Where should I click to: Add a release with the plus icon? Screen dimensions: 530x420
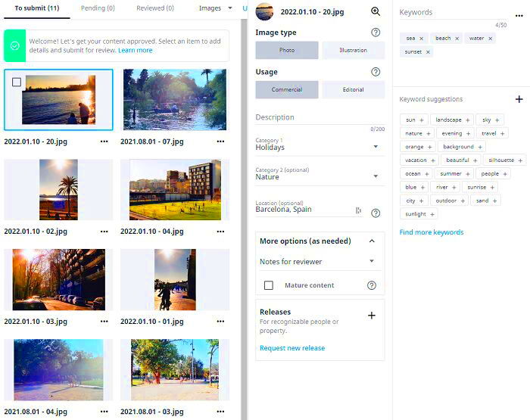click(x=372, y=316)
